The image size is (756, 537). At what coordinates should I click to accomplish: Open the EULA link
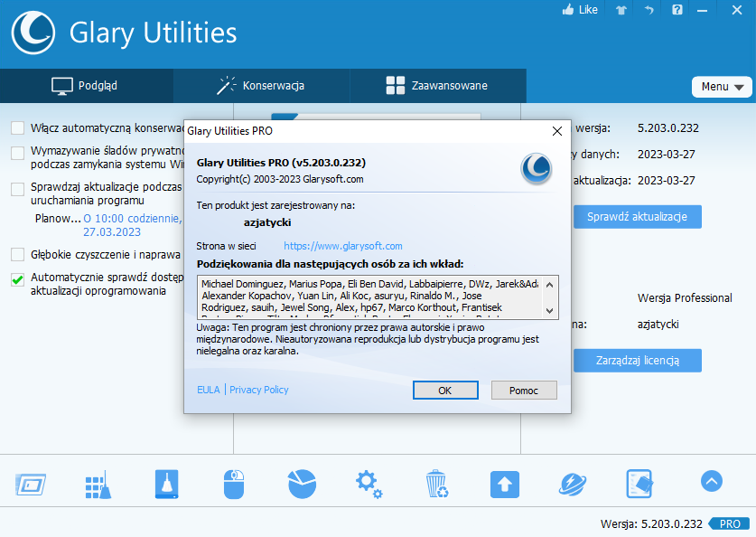coord(209,390)
